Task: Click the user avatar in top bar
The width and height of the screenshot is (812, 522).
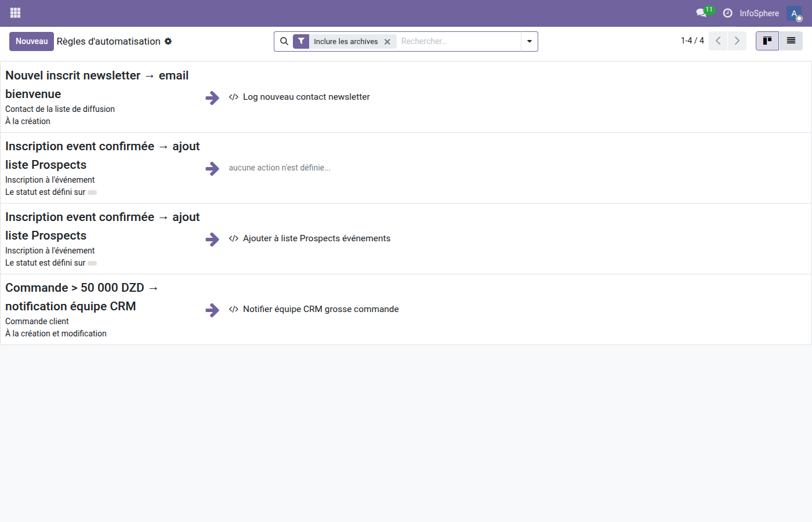Action: point(794,13)
